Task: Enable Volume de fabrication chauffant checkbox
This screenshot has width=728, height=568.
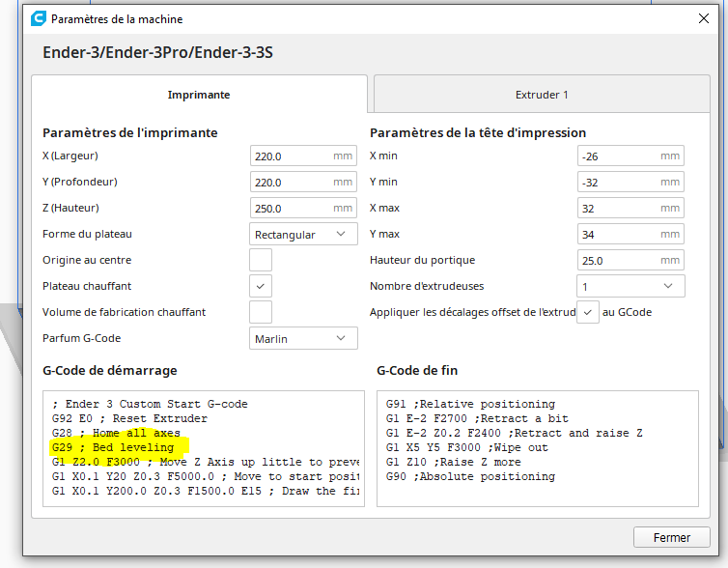Action: pos(261,312)
